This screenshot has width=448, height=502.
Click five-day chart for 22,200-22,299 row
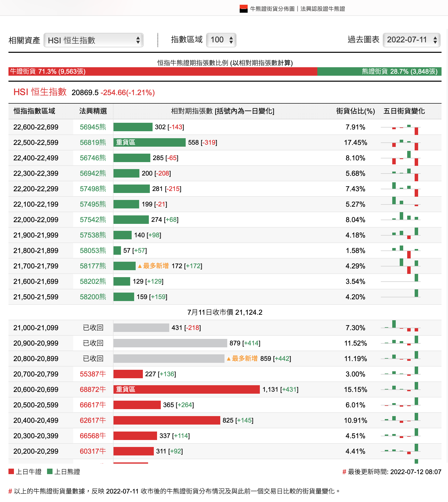[400, 189]
